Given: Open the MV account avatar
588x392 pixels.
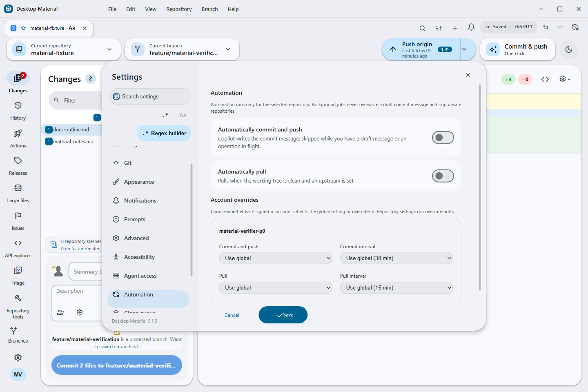Looking at the screenshot, I should pyautogui.click(x=18, y=374).
